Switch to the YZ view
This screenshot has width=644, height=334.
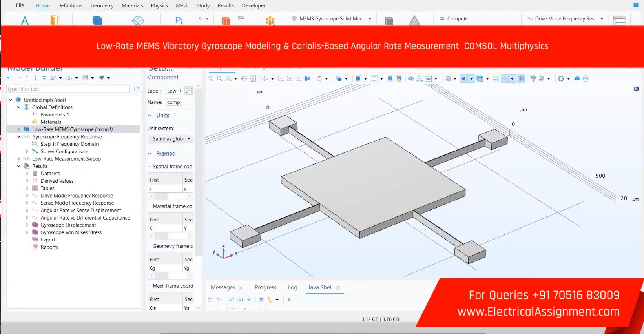click(290, 78)
